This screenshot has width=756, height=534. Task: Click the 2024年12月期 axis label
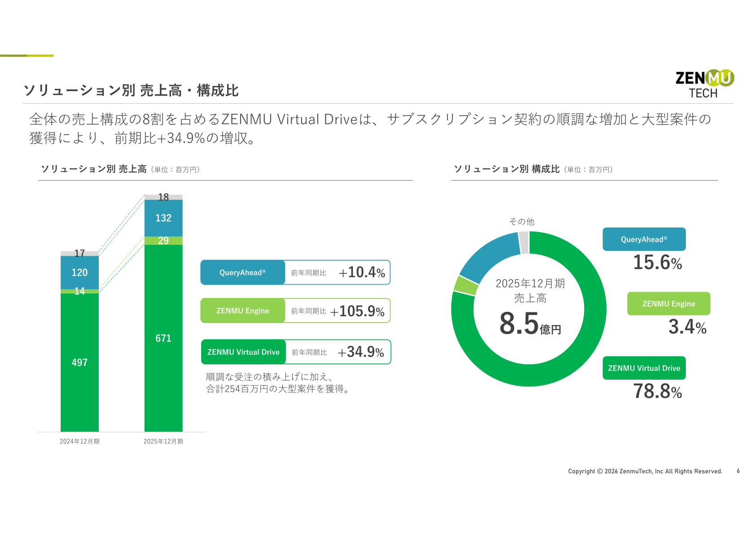[x=79, y=442]
